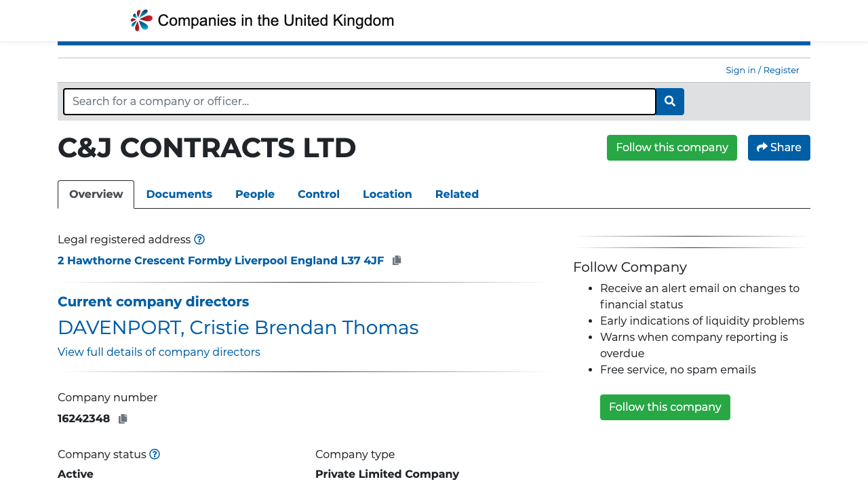Screen dimensions: 868x488
Task: Click the Sign in link
Action: (740, 70)
